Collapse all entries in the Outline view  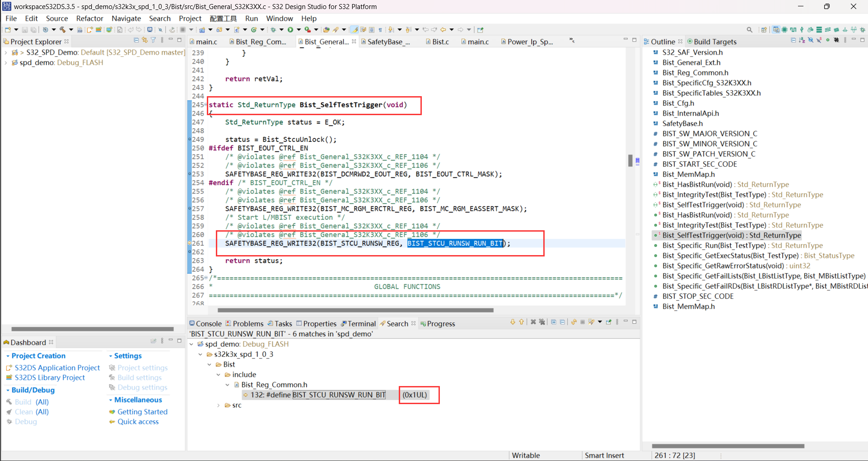[x=794, y=41]
